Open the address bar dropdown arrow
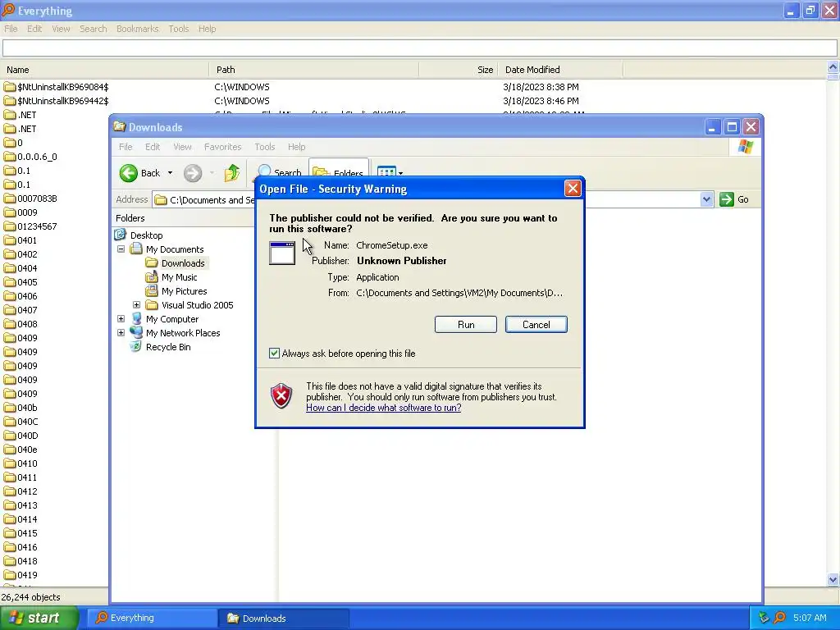The height and width of the screenshot is (630, 840). click(x=706, y=199)
